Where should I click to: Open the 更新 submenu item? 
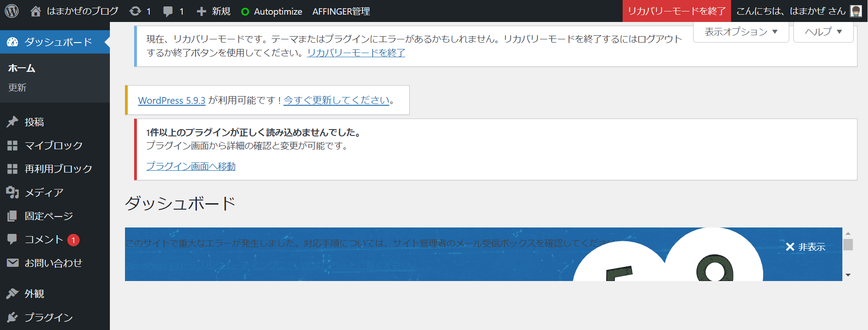point(17,87)
